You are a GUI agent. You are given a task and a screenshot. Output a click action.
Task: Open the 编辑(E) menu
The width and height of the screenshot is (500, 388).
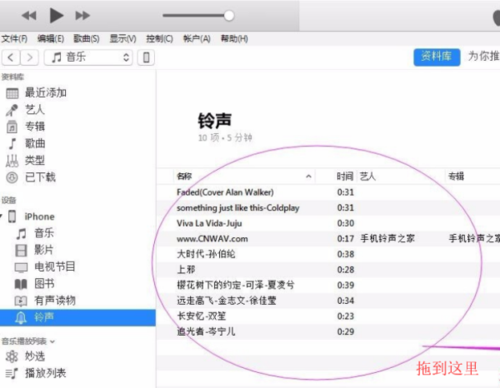(50, 39)
